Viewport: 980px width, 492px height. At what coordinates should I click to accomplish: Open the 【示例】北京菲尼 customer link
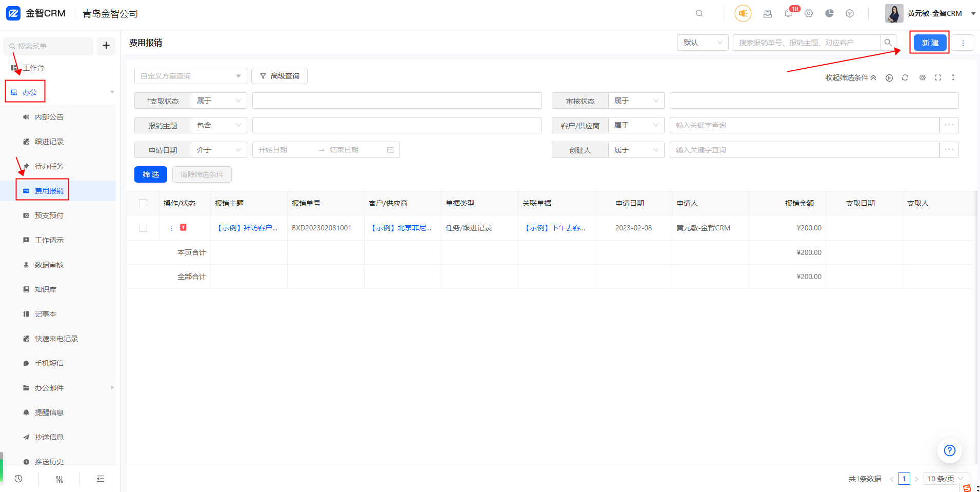pyautogui.click(x=400, y=228)
